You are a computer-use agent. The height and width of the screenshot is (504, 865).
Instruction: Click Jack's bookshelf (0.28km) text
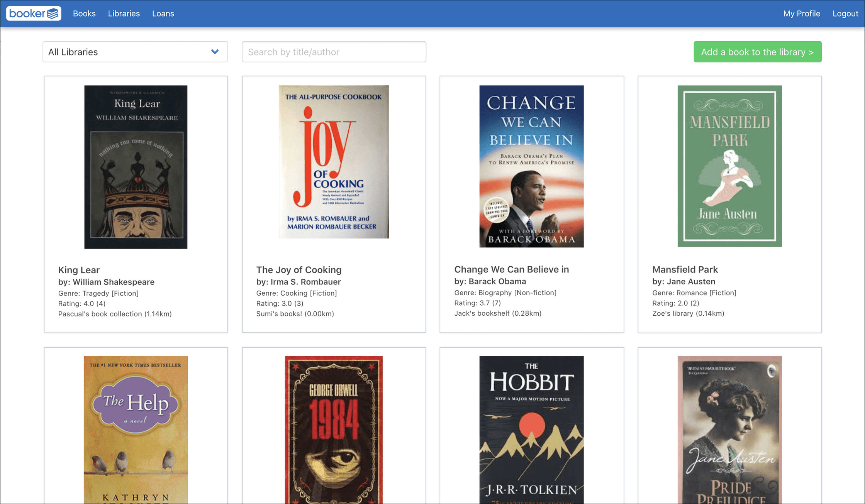[x=498, y=314]
